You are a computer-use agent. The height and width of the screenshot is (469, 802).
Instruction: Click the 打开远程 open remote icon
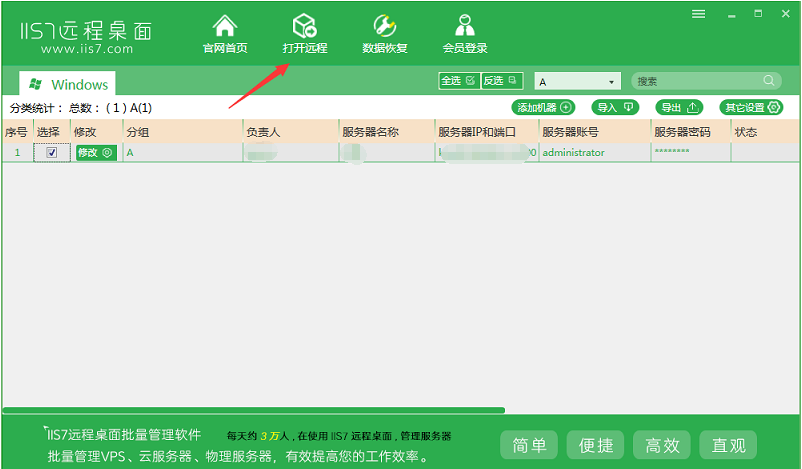click(x=305, y=34)
